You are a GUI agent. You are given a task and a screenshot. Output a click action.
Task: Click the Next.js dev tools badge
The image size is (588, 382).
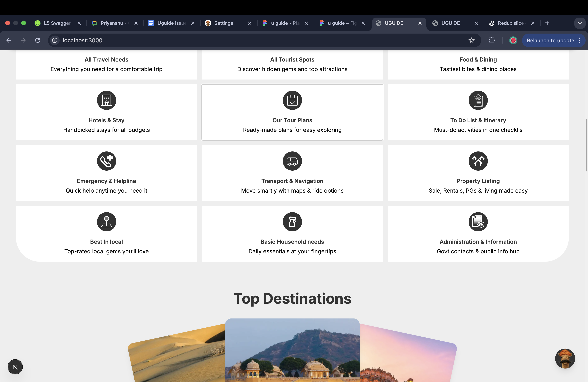click(15, 367)
